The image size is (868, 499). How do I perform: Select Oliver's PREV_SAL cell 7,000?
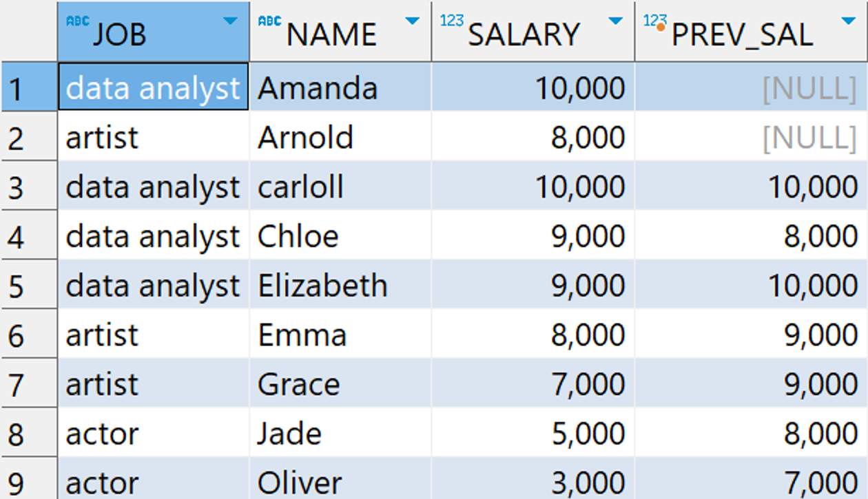(752, 479)
